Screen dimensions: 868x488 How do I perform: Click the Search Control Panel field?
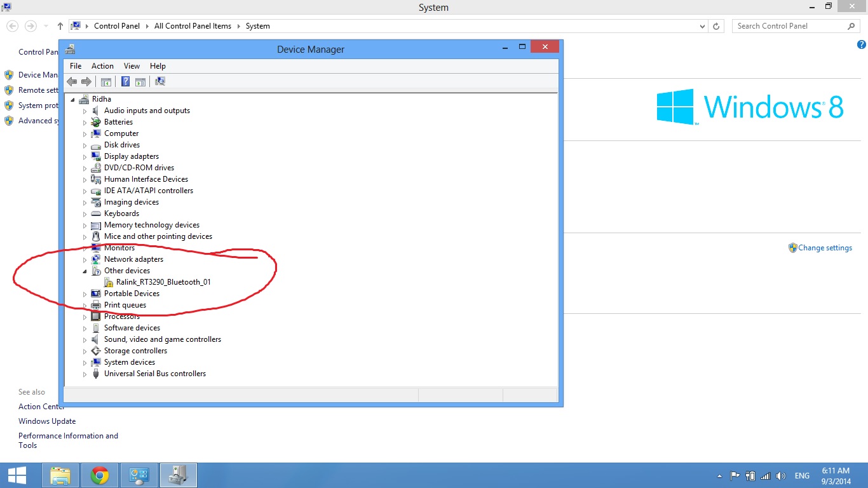tap(796, 26)
